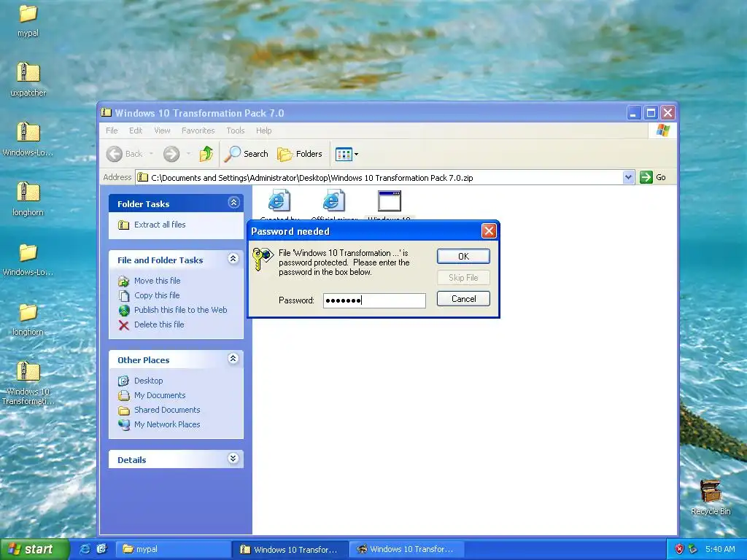The width and height of the screenshot is (747, 560).
Task: Click the Windows flag logo in toolbar
Action: (x=662, y=130)
